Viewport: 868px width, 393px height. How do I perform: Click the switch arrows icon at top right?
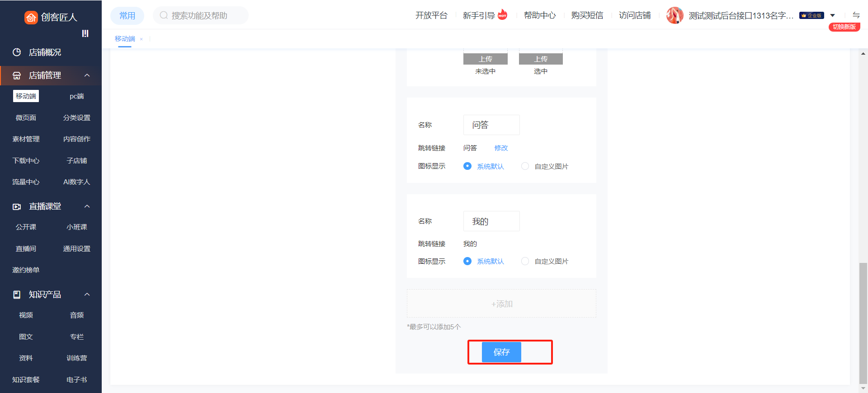856,15
